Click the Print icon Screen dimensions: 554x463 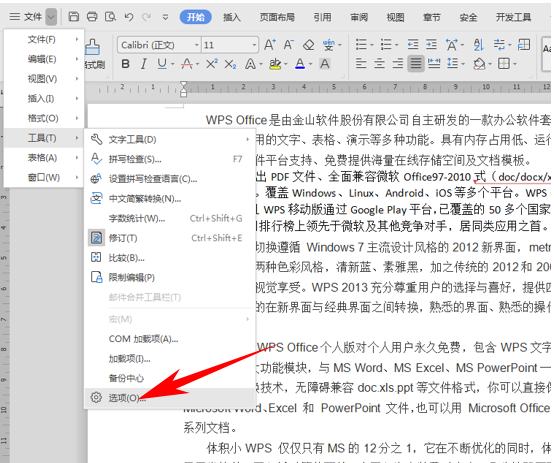click(92, 17)
